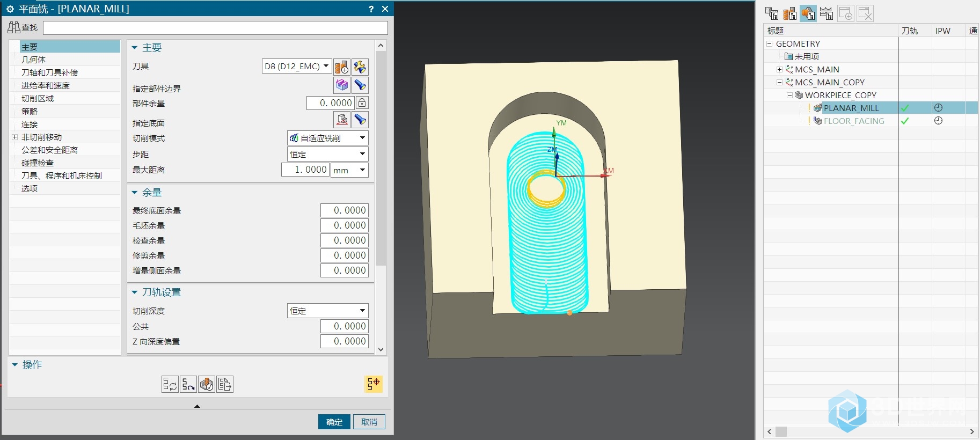Image resolution: width=980 pixels, height=440 pixels.
Task: Click the Verify toolpath icon
Action: (207, 384)
